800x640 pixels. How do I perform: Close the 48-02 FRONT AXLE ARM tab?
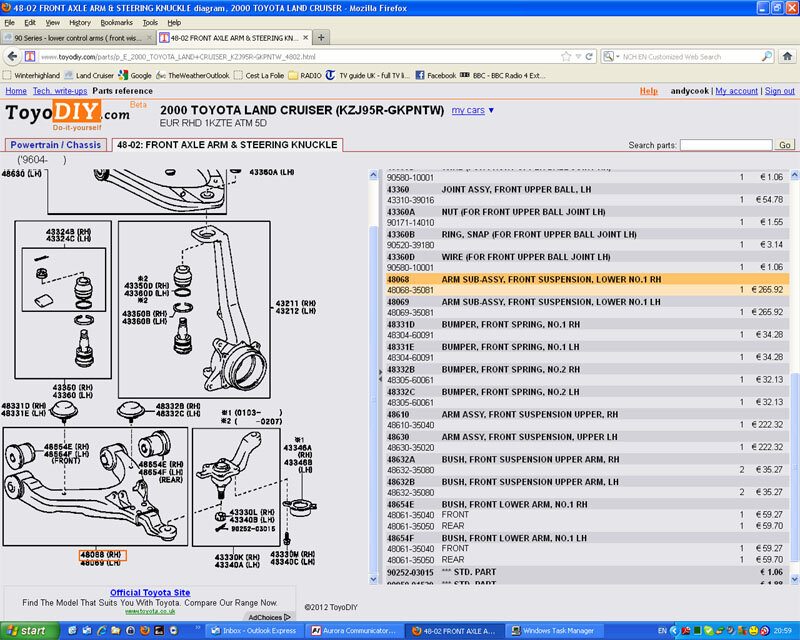pyautogui.click(x=305, y=37)
